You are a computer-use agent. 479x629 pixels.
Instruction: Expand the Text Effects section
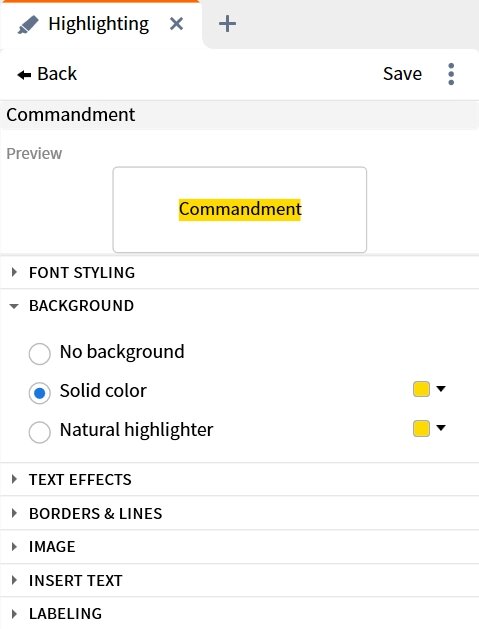pyautogui.click(x=240, y=479)
